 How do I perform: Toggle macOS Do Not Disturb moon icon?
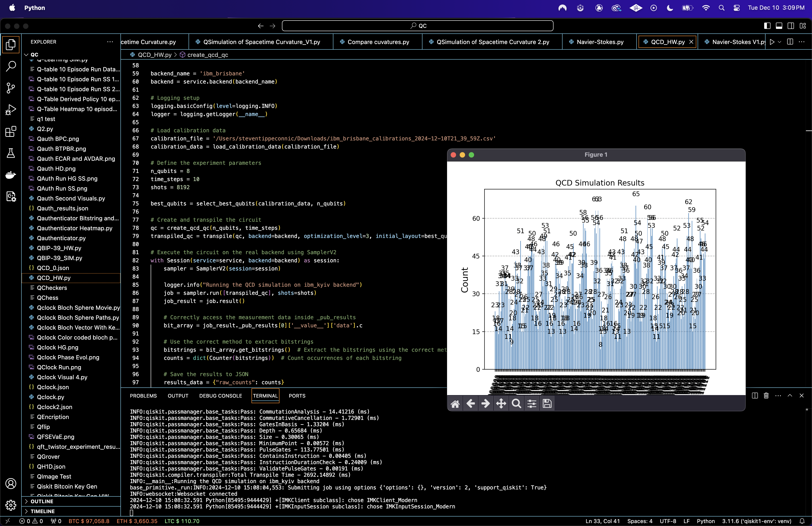pyautogui.click(x=670, y=8)
